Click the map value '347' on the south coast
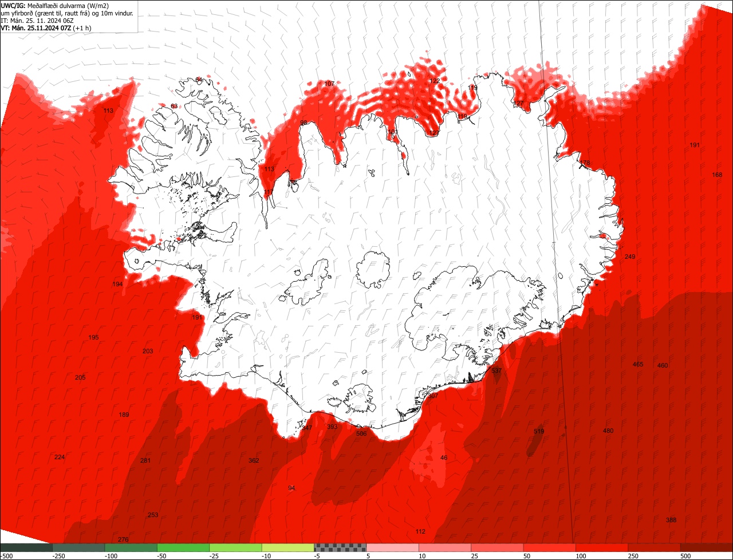 307,428
